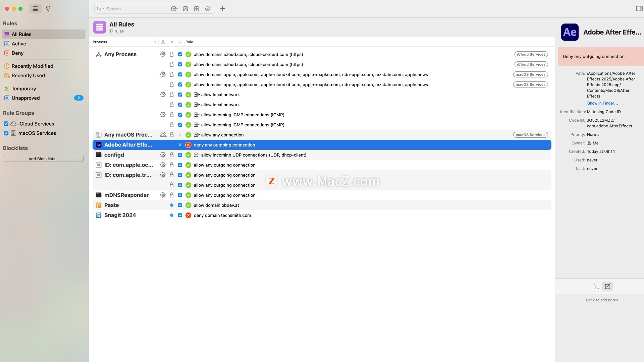
Task: Click the Rule column header
Action: click(189, 42)
